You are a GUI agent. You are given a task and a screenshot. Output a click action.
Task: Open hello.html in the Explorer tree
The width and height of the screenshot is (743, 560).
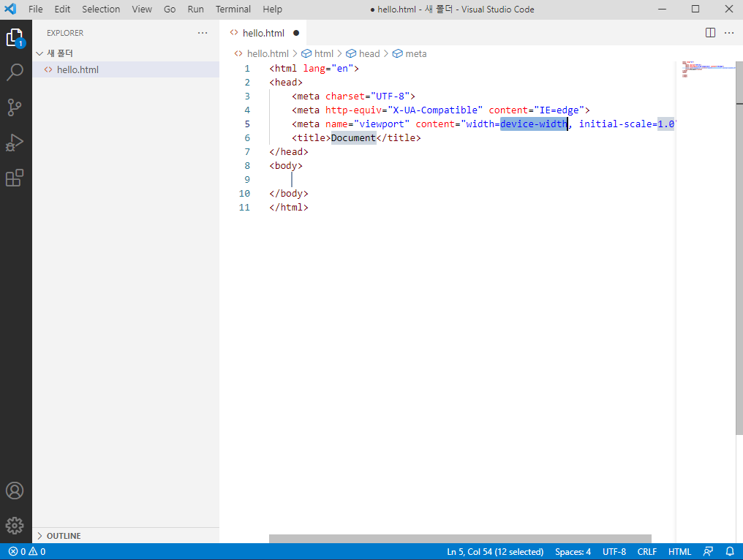[x=126, y=69]
